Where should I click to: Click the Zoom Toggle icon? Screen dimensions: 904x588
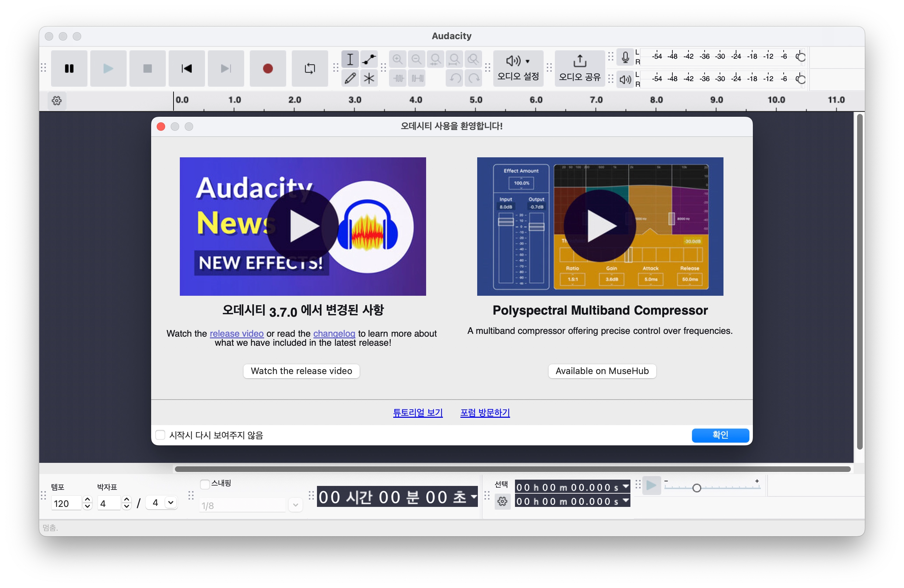click(474, 59)
